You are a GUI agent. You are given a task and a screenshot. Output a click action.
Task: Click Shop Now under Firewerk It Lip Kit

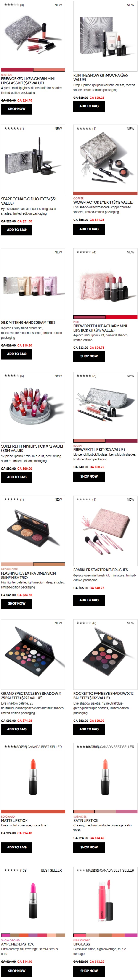[x=89, y=476]
